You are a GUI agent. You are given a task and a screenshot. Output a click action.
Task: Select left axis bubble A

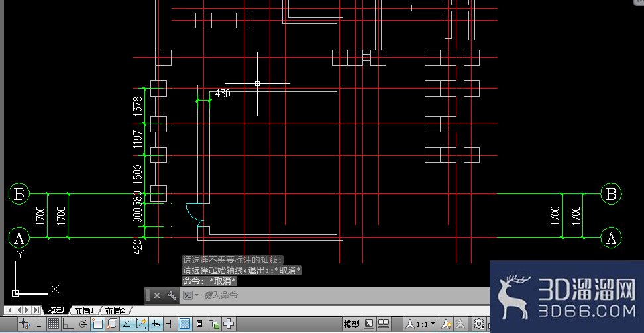[x=19, y=237]
